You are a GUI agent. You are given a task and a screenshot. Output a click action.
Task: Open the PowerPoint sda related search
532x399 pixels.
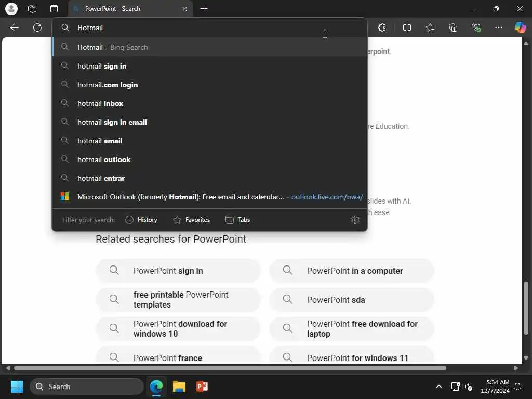coord(352,300)
